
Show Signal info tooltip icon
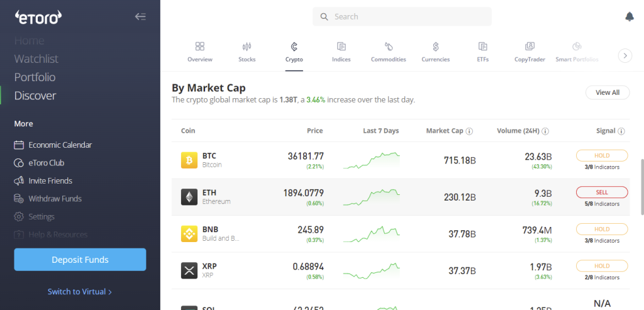tap(621, 131)
